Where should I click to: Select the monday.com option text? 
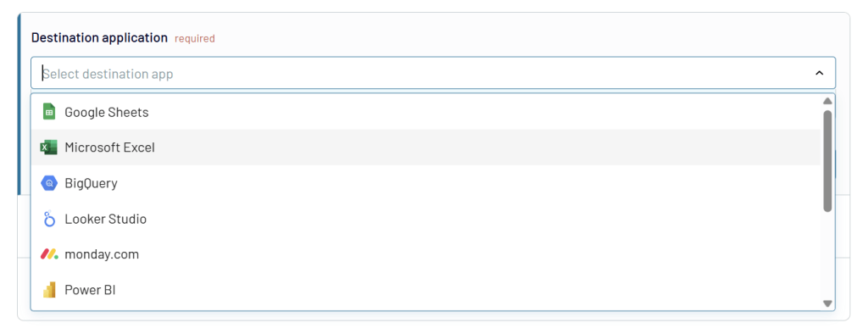(x=102, y=255)
